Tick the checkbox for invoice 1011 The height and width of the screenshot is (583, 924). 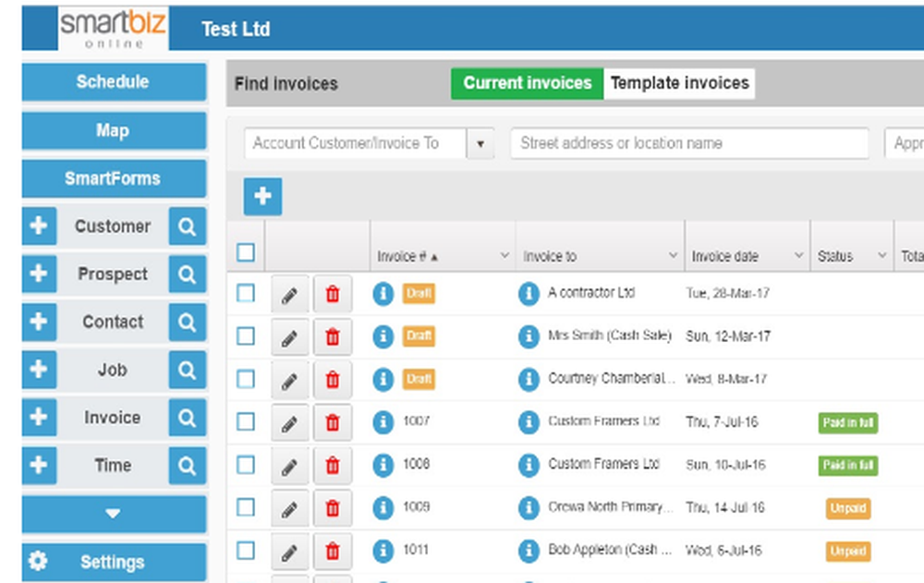245,551
